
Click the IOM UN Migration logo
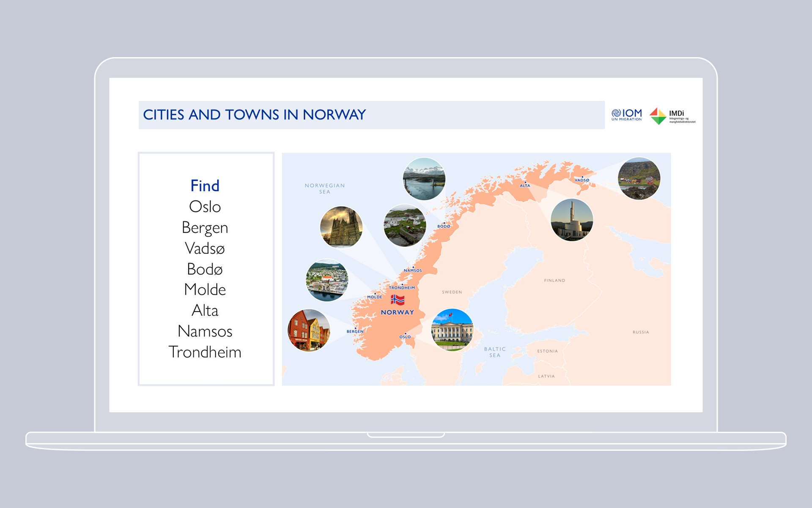point(626,114)
